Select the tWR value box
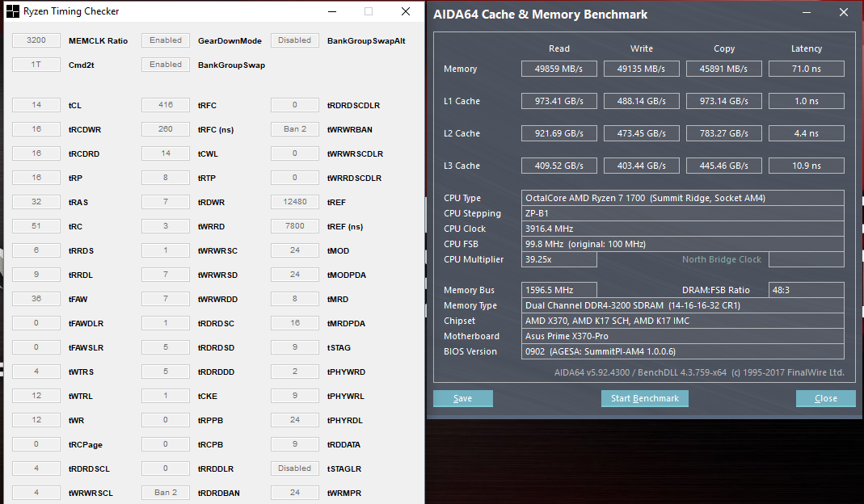This screenshot has height=504, width=864. (36, 420)
